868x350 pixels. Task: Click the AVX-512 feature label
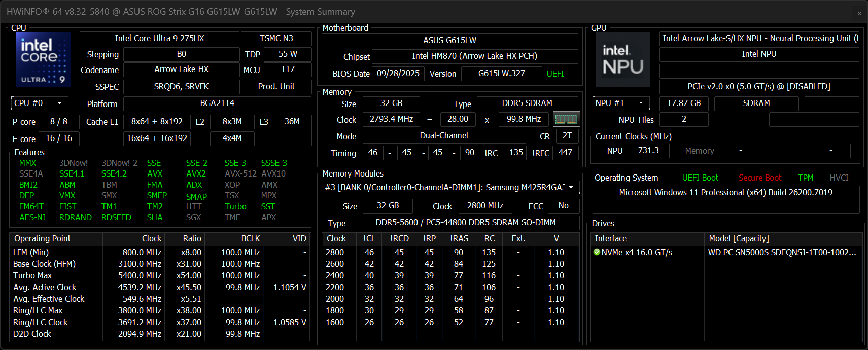[x=240, y=174]
